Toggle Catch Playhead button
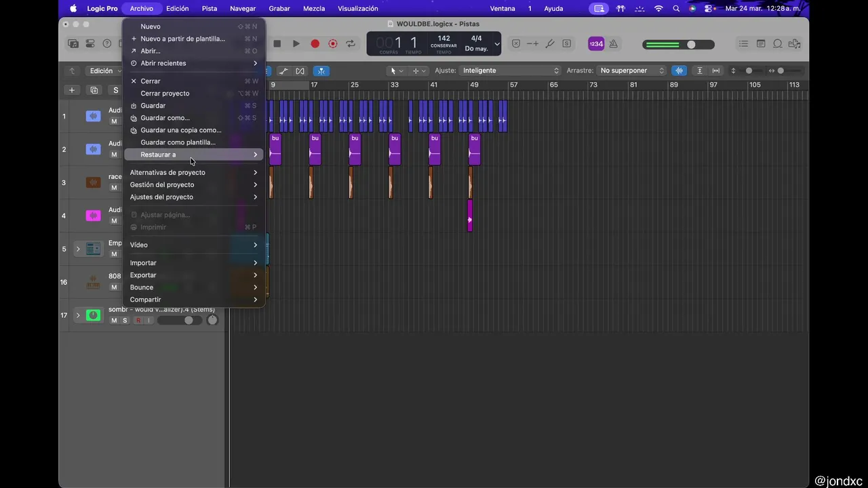868x488 pixels. pos(321,70)
